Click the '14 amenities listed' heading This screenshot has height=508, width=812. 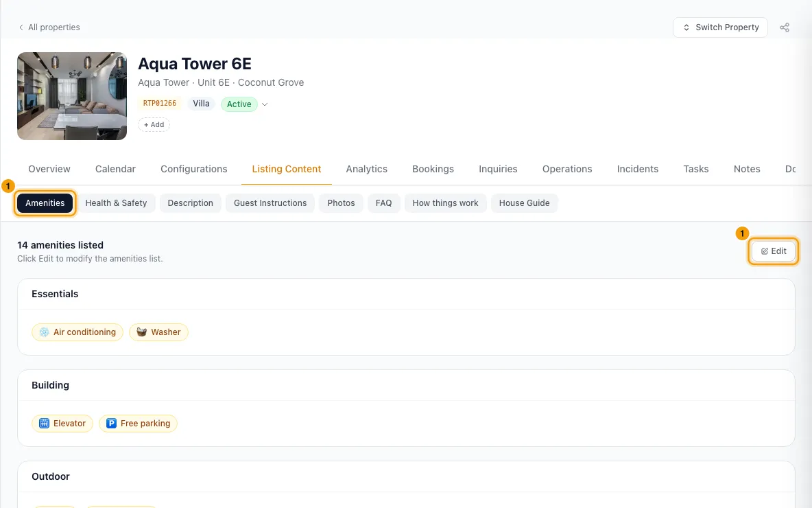coord(60,245)
